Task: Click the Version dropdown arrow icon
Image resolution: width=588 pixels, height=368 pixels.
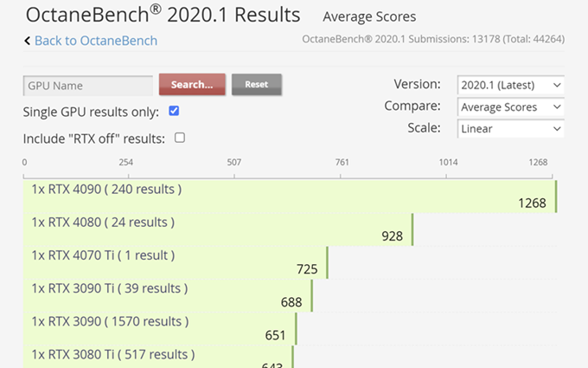Action: pos(557,85)
